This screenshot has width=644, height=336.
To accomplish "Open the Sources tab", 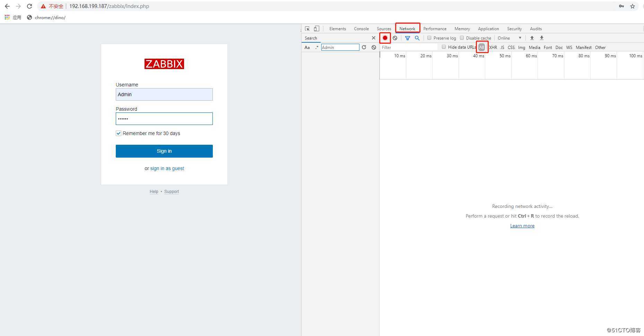I will (x=384, y=29).
